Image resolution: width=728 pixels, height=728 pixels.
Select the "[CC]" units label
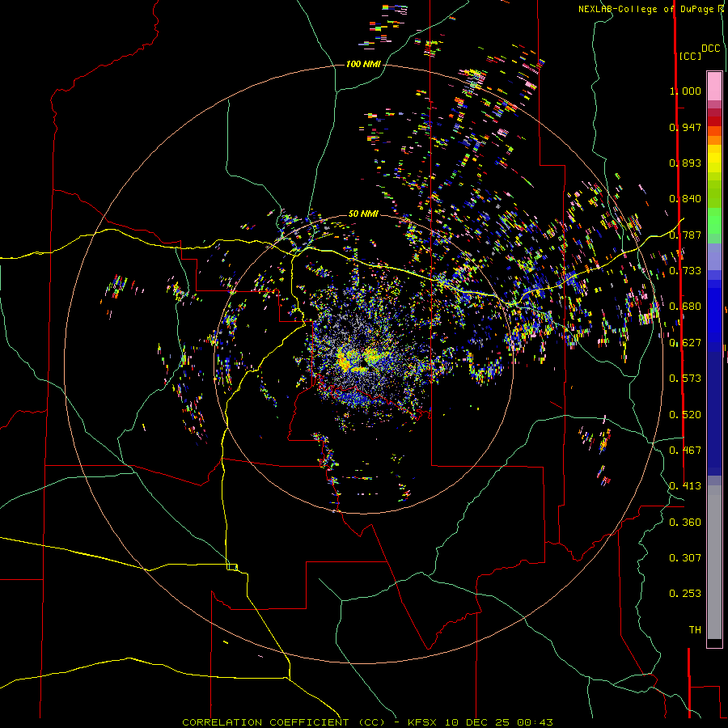point(690,56)
